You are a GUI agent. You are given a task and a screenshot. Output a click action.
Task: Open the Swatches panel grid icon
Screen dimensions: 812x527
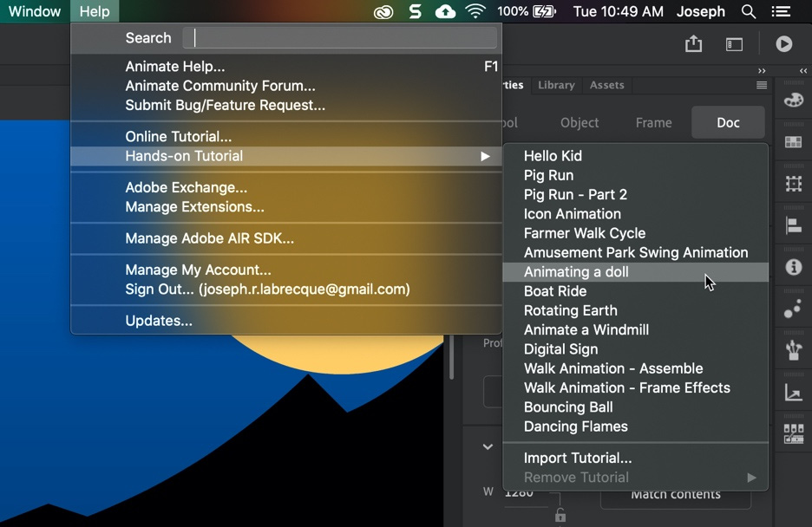794,141
